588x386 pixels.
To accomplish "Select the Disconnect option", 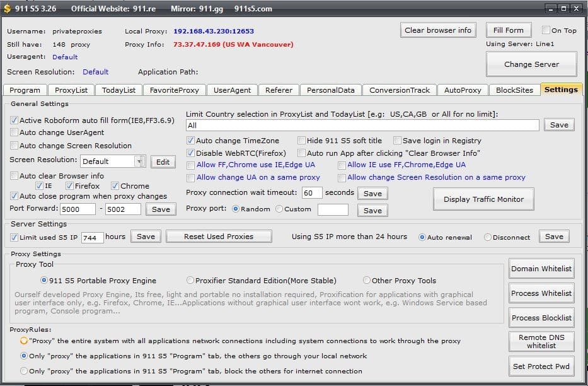I will (488, 237).
